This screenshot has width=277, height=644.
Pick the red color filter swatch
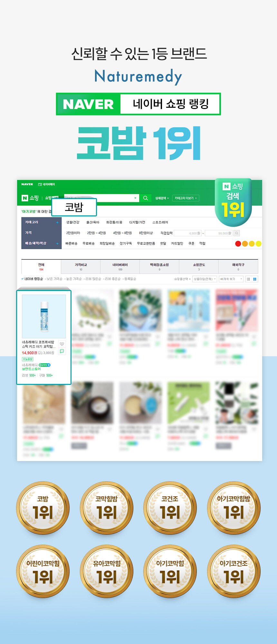click(238, 244)
